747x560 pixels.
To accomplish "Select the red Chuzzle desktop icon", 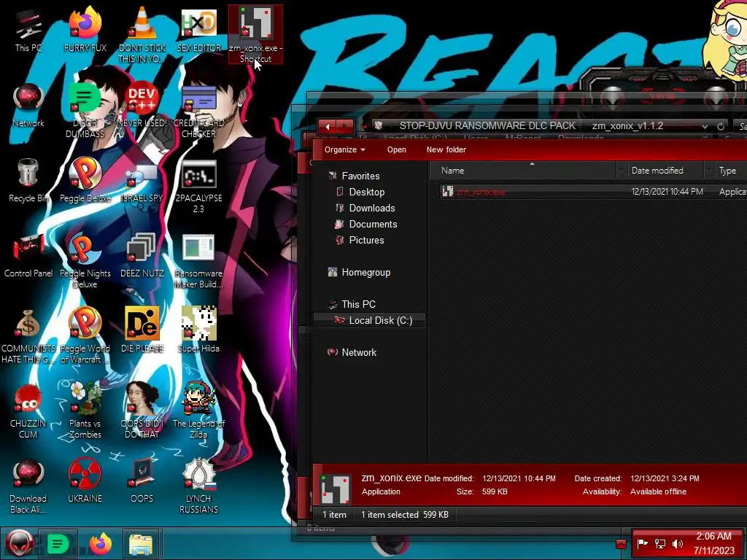I will (28, 411).
